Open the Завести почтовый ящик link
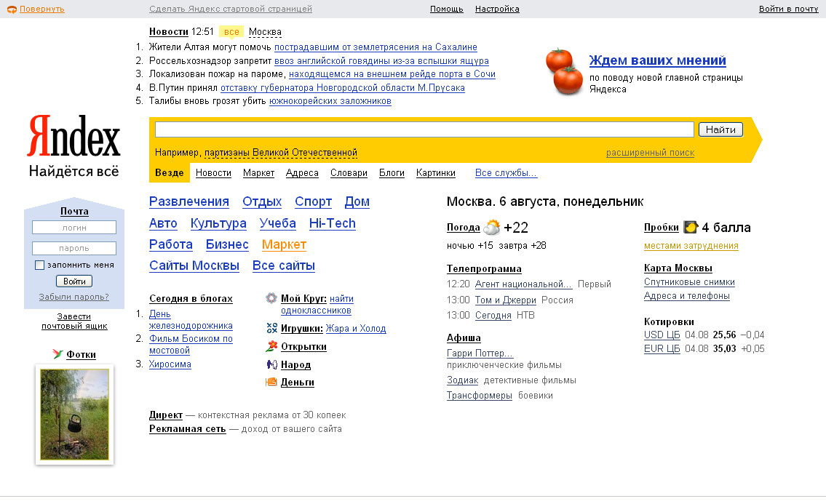The width and height of the screenshot is (826, 504). coord(74,321)
